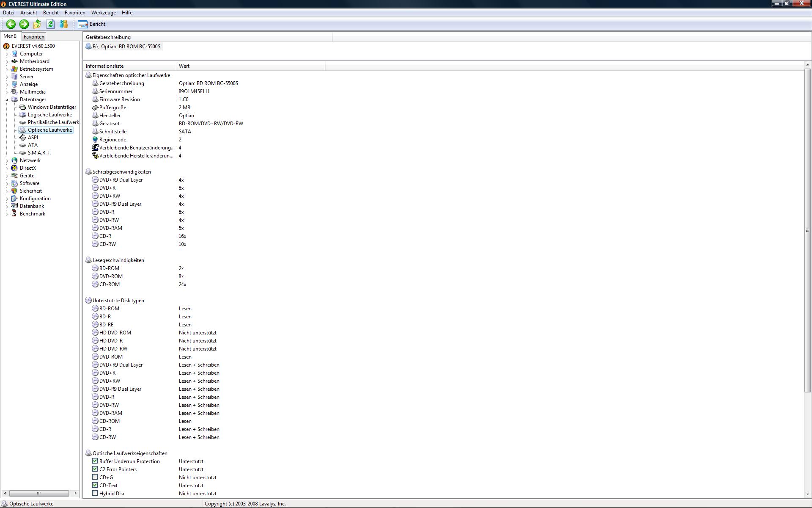
Task: Click the Regioncode globe icon
Action: pyautogui.click(x=95, y=139)
